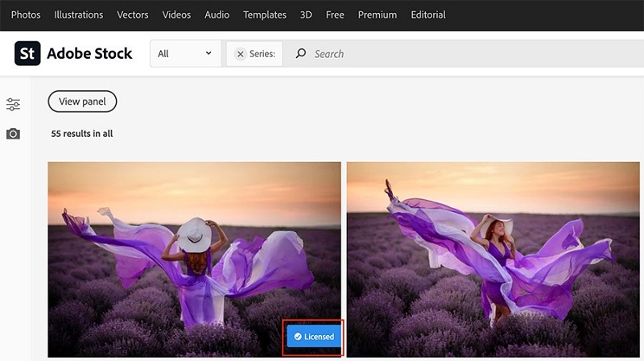Screen dimensions: 644x361
Task: Click the View panel button
Action: [82, 102]
